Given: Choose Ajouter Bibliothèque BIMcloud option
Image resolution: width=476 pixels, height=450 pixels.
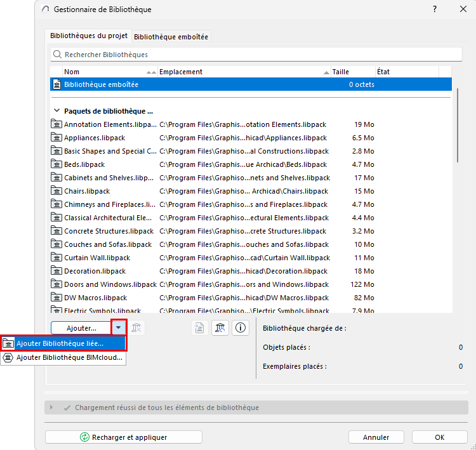Looking at the screenshot, I should [63, 357].
